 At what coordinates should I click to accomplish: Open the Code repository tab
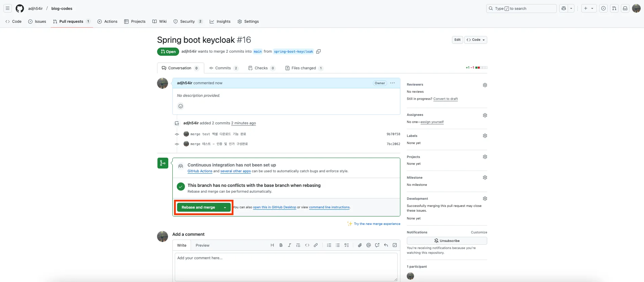(x=14, y=21)
